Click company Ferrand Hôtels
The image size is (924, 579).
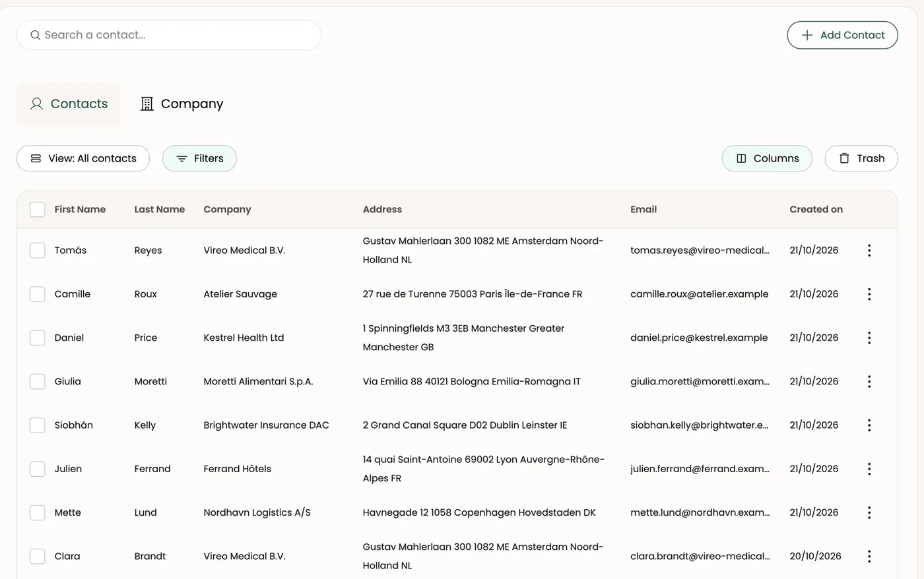[x=237, y=469]
